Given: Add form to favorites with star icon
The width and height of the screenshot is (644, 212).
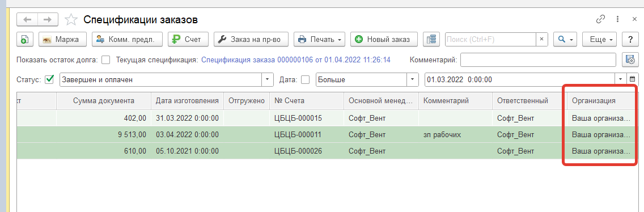Looking at the screenshot, I should pos(71,19).
